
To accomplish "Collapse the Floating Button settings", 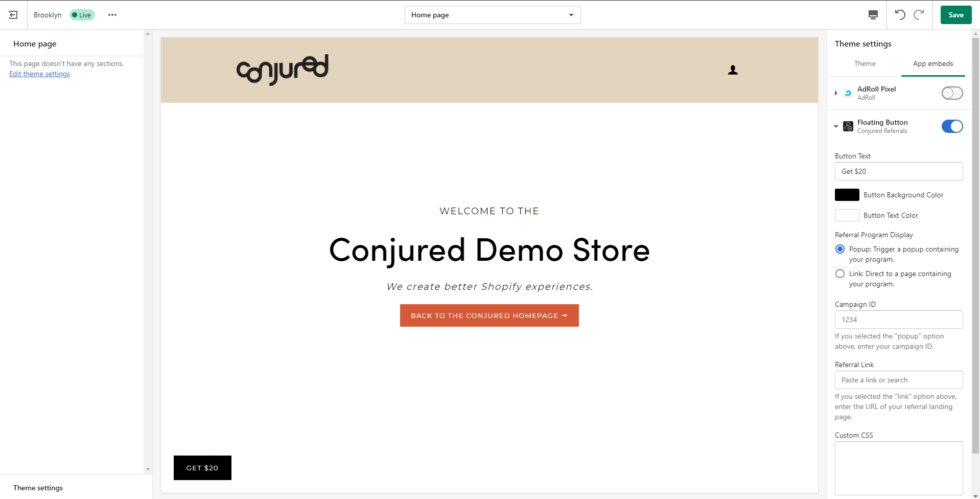I will coord(836,126).
